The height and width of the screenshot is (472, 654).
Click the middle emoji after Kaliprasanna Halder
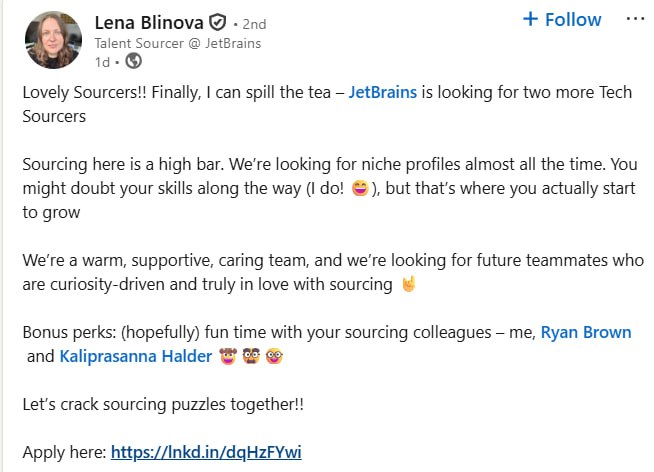[250, 356]
